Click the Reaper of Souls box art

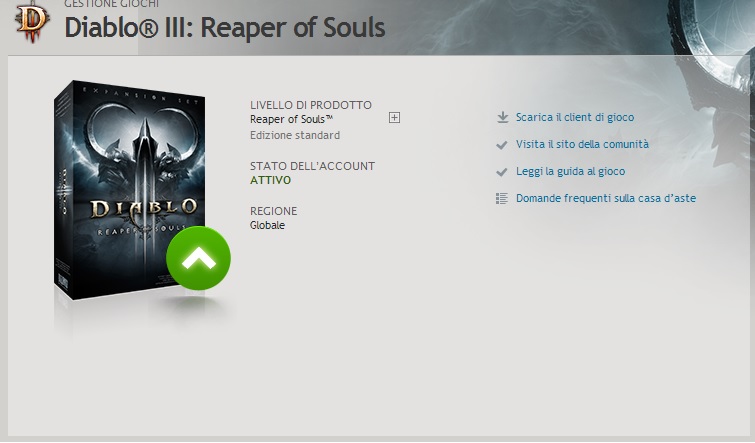click(x=130, y=190)
